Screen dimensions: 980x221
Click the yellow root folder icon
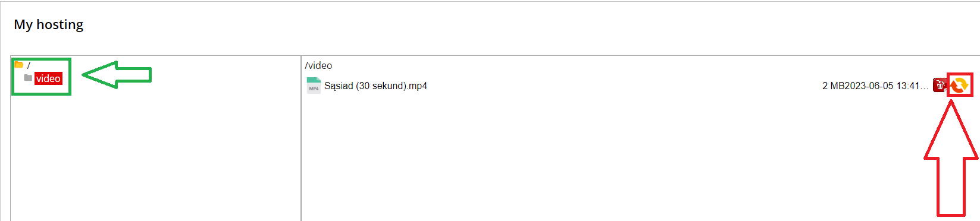(x=19, y=64)
